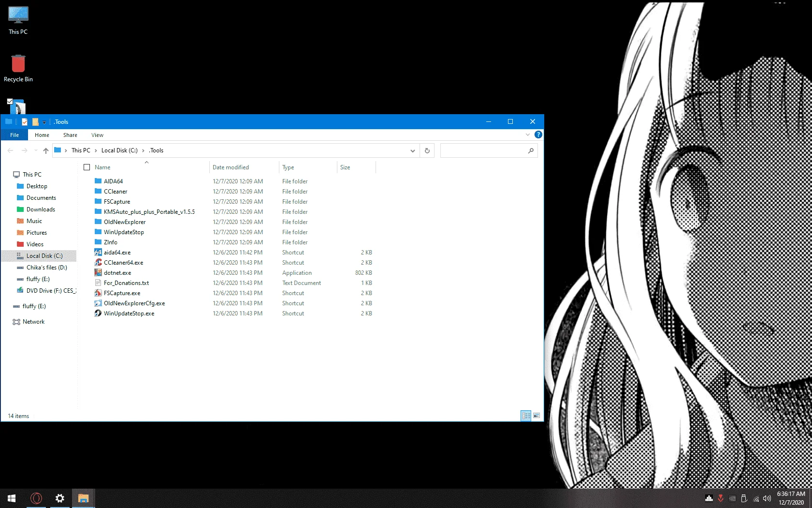The height and width of the screenshot is (508, 812).
Task: Select the WinUpdateStop.exe shortcut icon
Action: pos(98,314)
